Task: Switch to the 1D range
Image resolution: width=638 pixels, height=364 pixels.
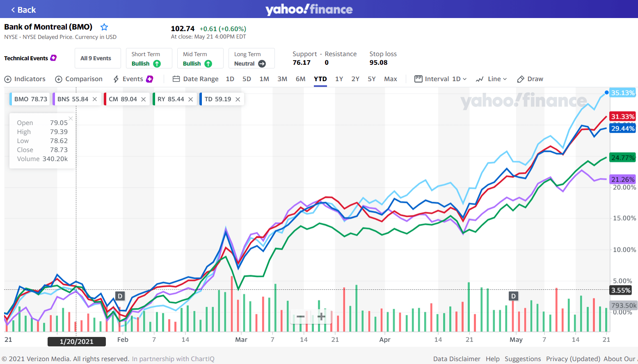Action: point(230,79)
